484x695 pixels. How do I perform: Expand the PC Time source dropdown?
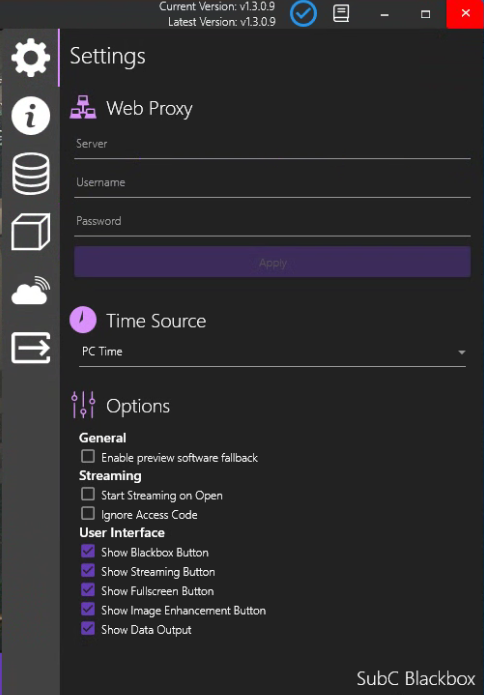pos(272,352)
